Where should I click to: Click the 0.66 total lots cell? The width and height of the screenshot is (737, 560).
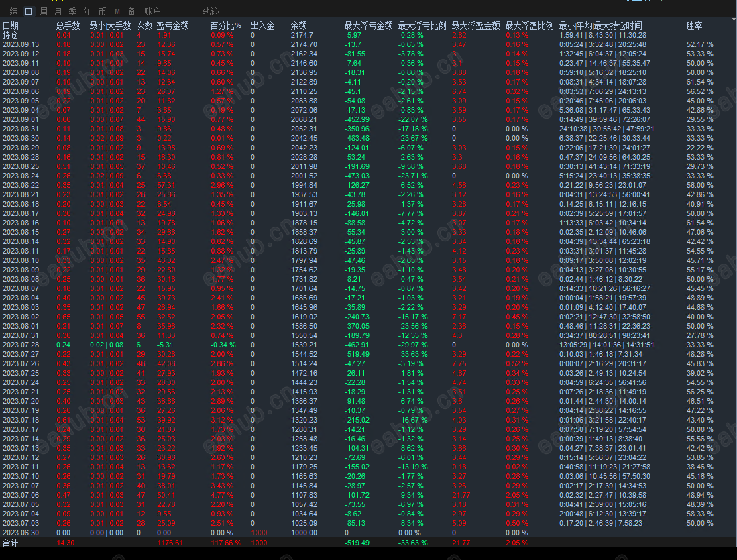pyautogui.click(x=64, y=120)
